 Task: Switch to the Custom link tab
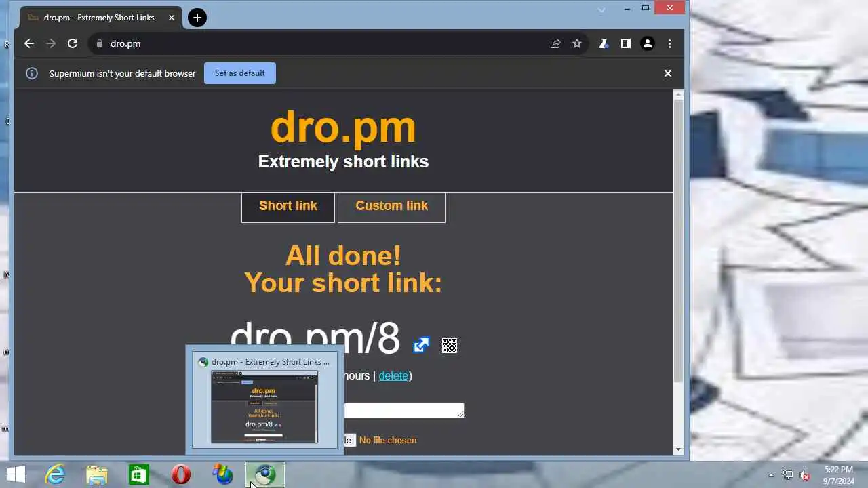391,206
